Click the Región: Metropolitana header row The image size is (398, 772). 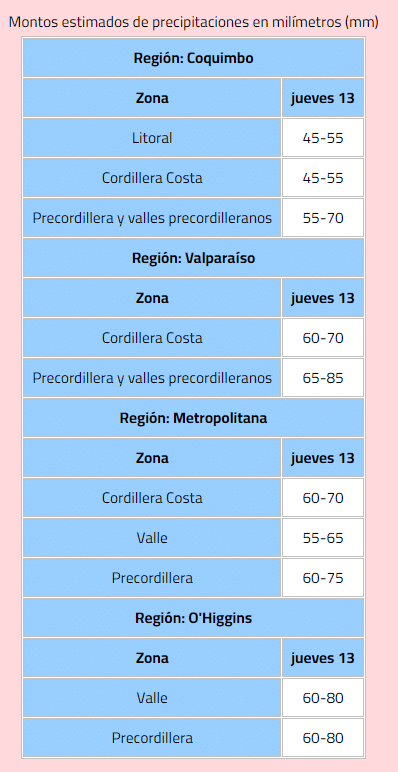[193, 418]
